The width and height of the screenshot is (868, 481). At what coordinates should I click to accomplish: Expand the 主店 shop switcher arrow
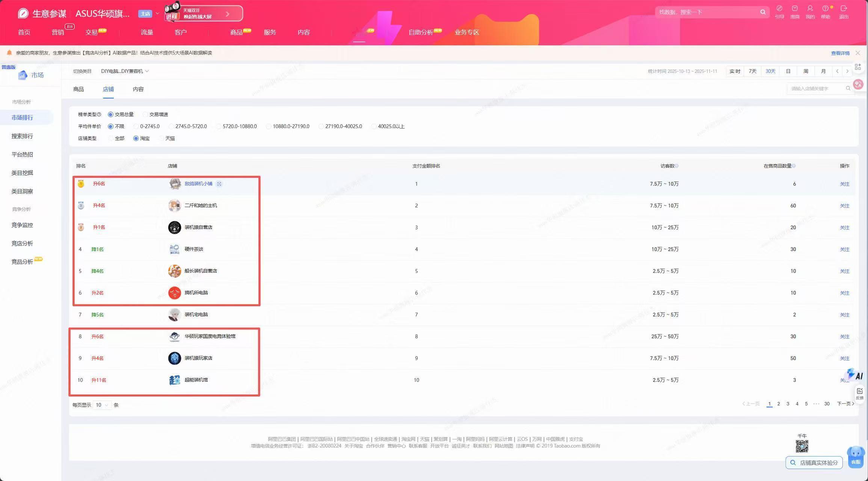(x=157, y=14)
